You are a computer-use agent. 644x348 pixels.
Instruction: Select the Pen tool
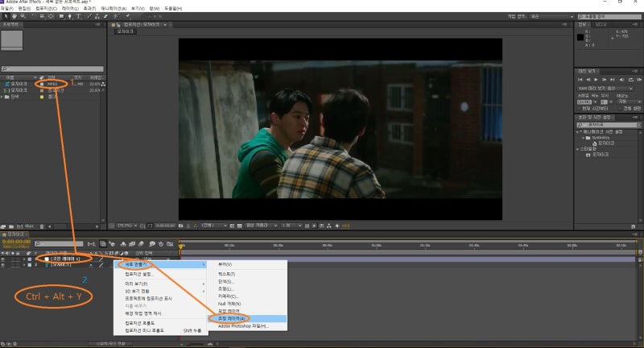tap(70, 16)
